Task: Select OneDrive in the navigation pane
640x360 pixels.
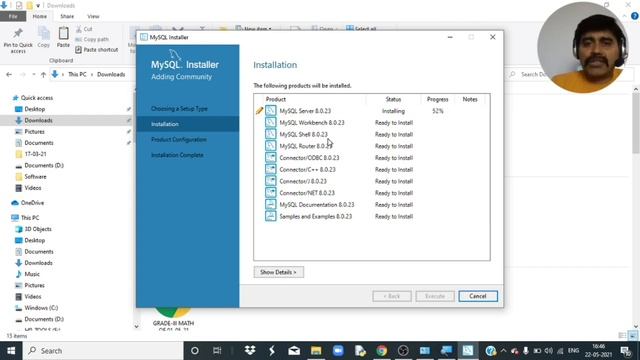Action: [32, 203]
